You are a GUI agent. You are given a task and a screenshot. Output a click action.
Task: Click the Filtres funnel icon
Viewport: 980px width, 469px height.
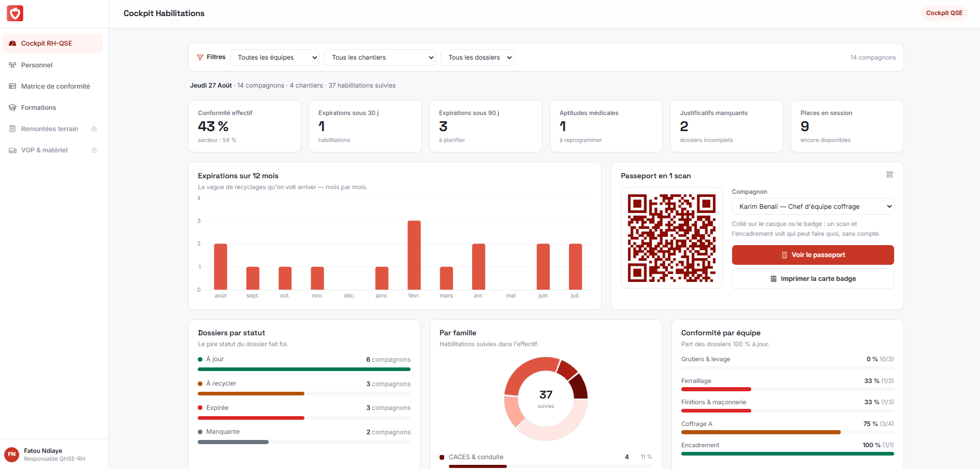(x=200, y=58)
